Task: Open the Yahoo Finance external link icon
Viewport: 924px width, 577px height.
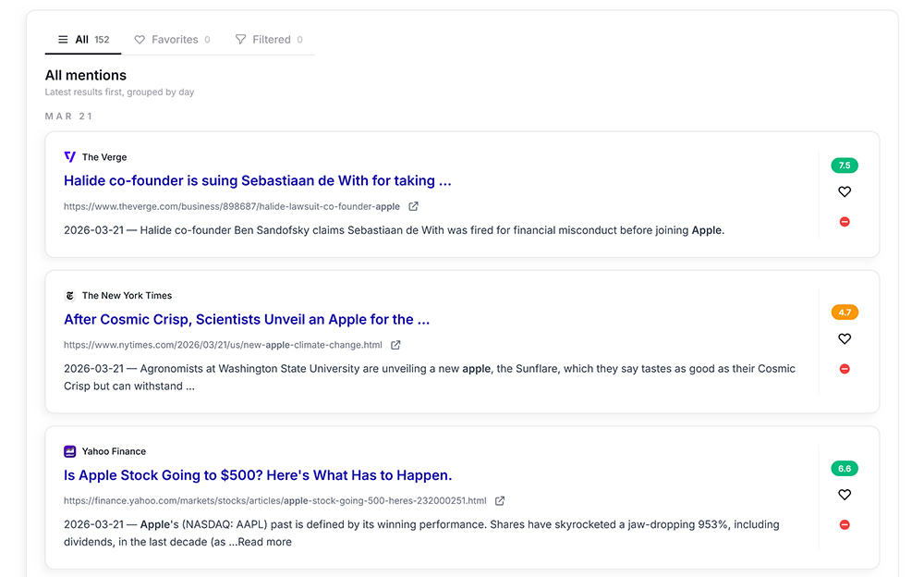Action: 500,501
